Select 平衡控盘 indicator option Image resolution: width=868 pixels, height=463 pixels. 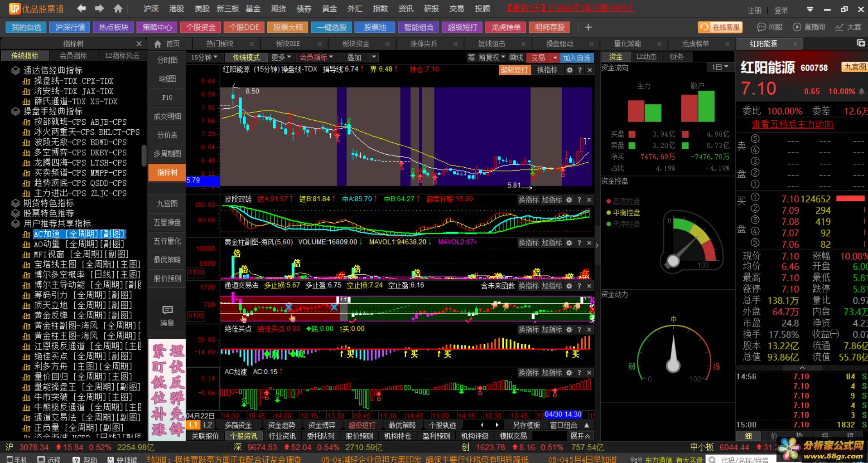[623, 213]
